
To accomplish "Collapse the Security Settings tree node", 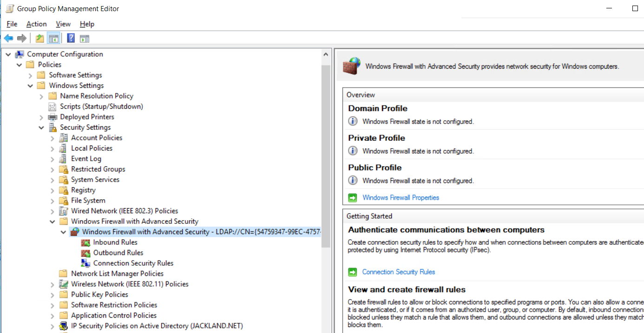I will [x=42, y=128].
